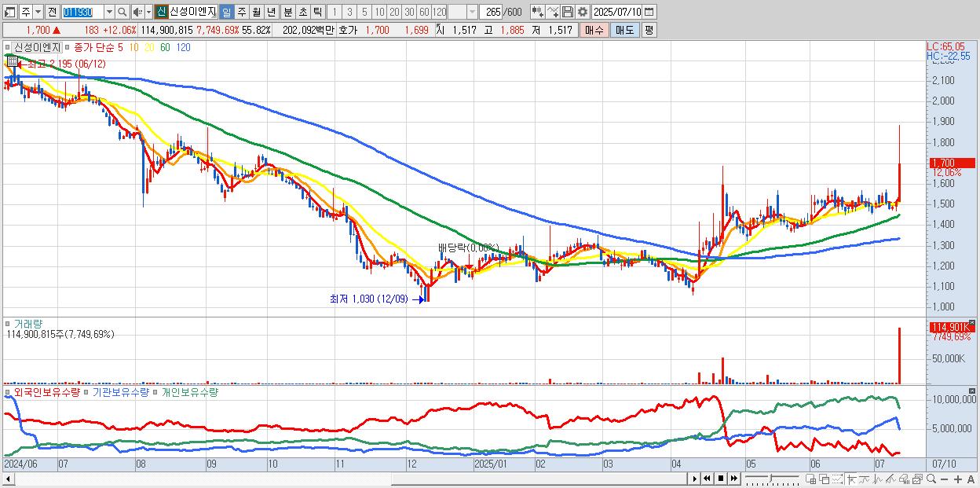Image resolution: width=980 pixels, height=488 pixels.
Task: Toggle the 평 button
Action: click(x=649, y=30)
